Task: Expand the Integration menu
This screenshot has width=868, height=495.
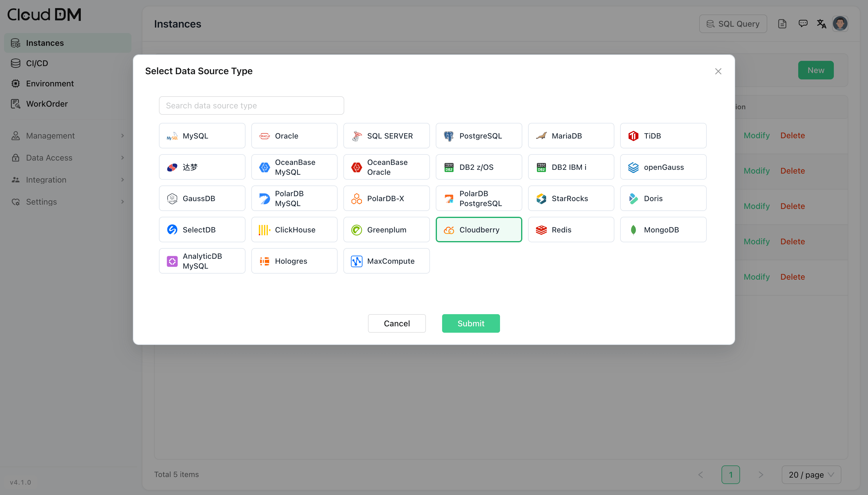Action: (68, 180)
